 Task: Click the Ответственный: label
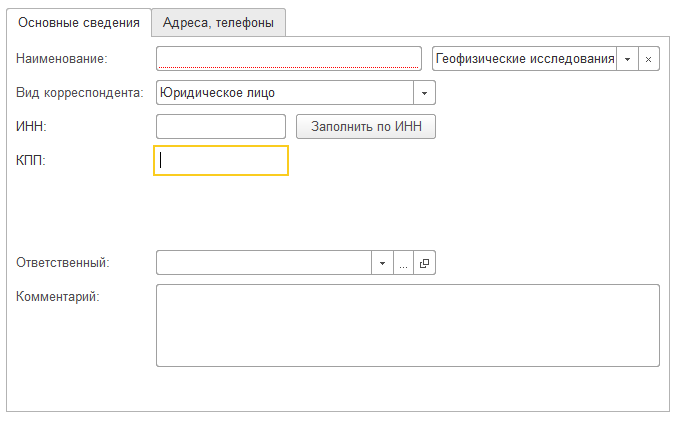pyautogui.click(x=63, y=262)
